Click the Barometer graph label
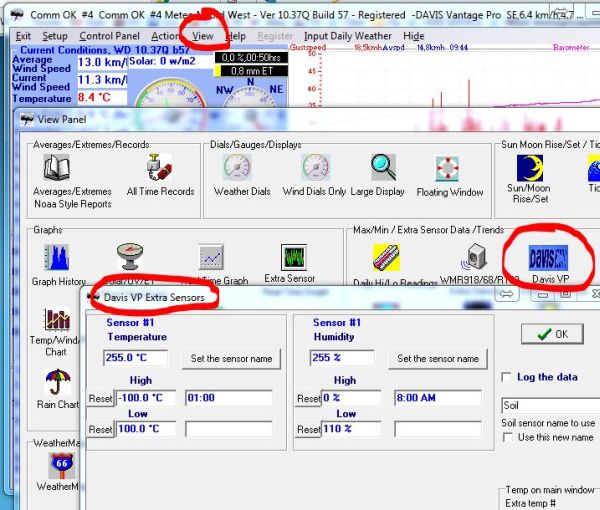 coord(571,47)
